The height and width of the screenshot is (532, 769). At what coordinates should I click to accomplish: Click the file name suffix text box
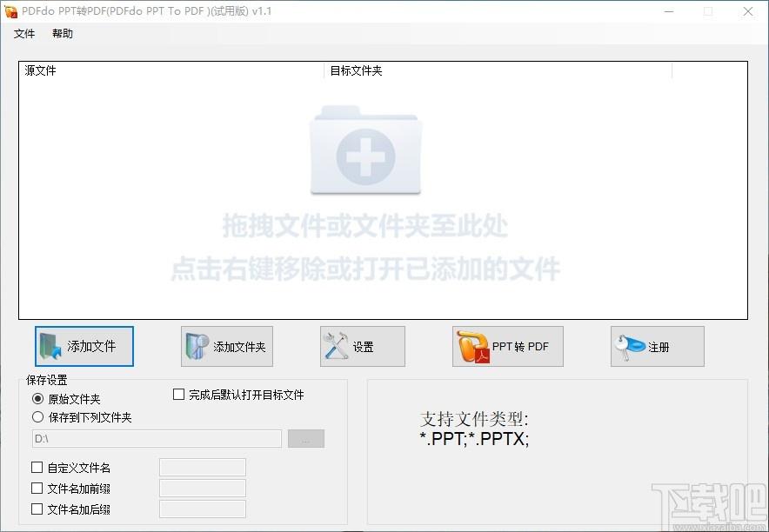click(203, 509)
